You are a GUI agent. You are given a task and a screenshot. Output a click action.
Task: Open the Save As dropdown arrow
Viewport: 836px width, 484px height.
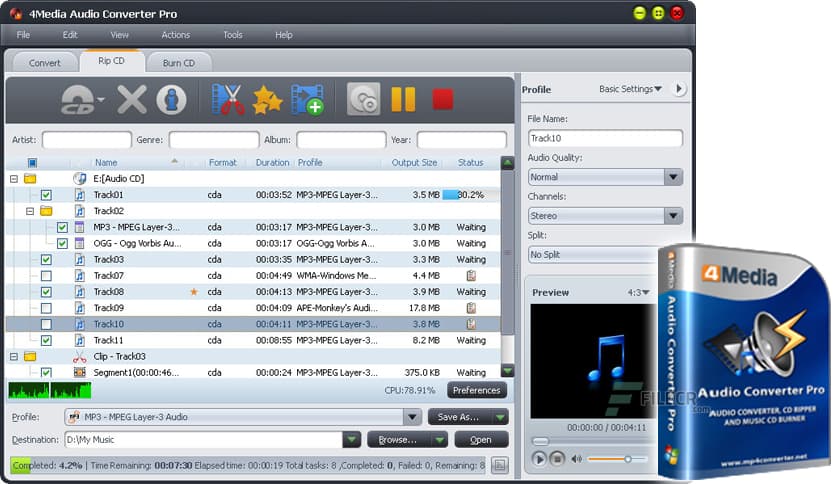coord(500,417)
